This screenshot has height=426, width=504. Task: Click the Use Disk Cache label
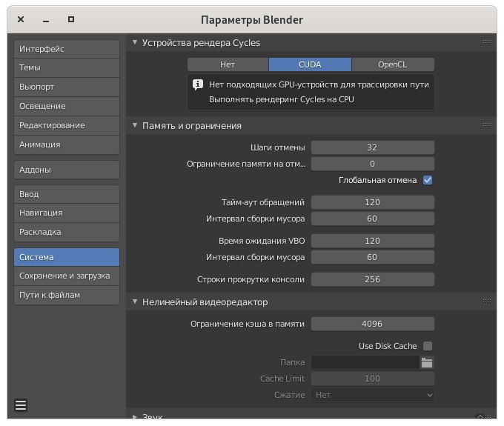(388, 346)
